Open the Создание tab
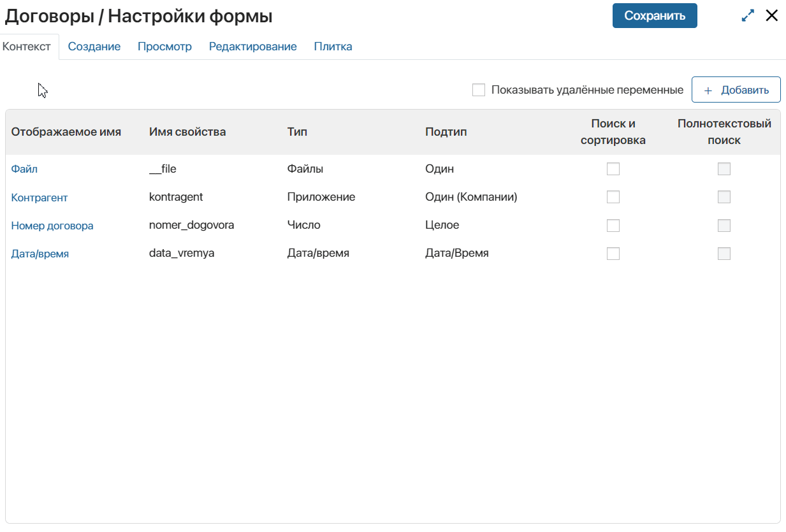The width and height of the screenshot is (786, 532). click(x=94, y=47)
